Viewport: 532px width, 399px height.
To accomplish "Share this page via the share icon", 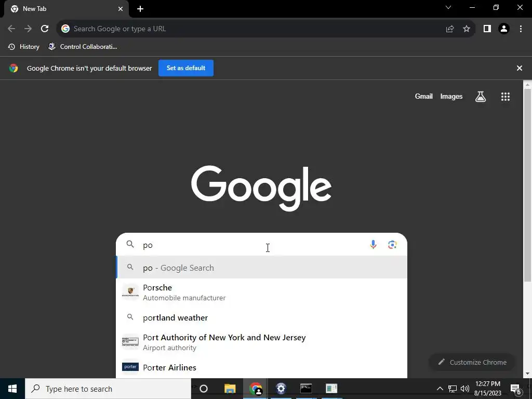I will click(x=450, y=29).
